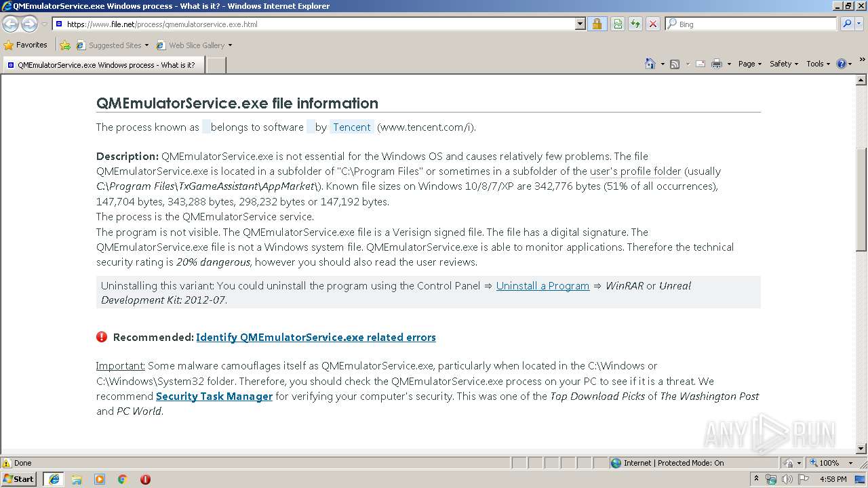The width and height of the screenshot is (868, 488).
Task: Click the Refresh page icon
Action: (635, 24)
